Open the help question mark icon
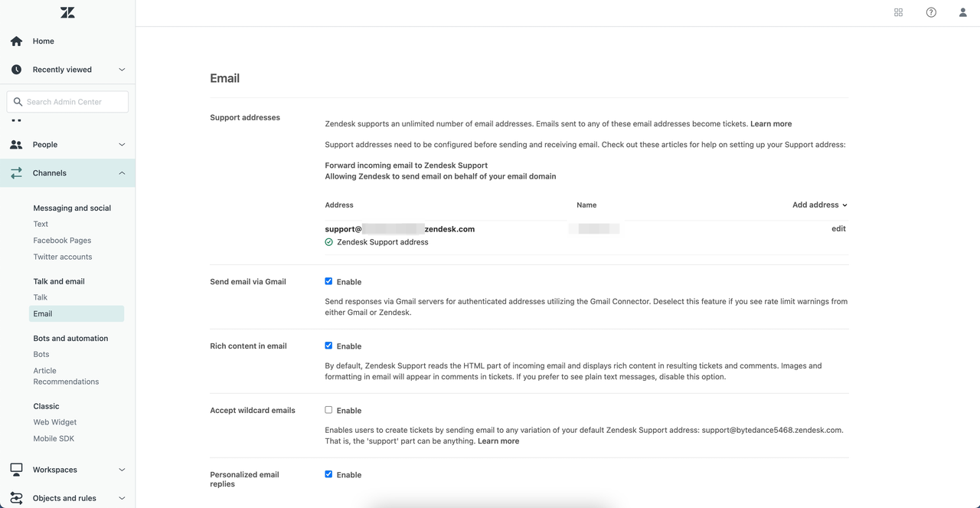The height and width of the screenshot is (508, 980). (931, 12)
